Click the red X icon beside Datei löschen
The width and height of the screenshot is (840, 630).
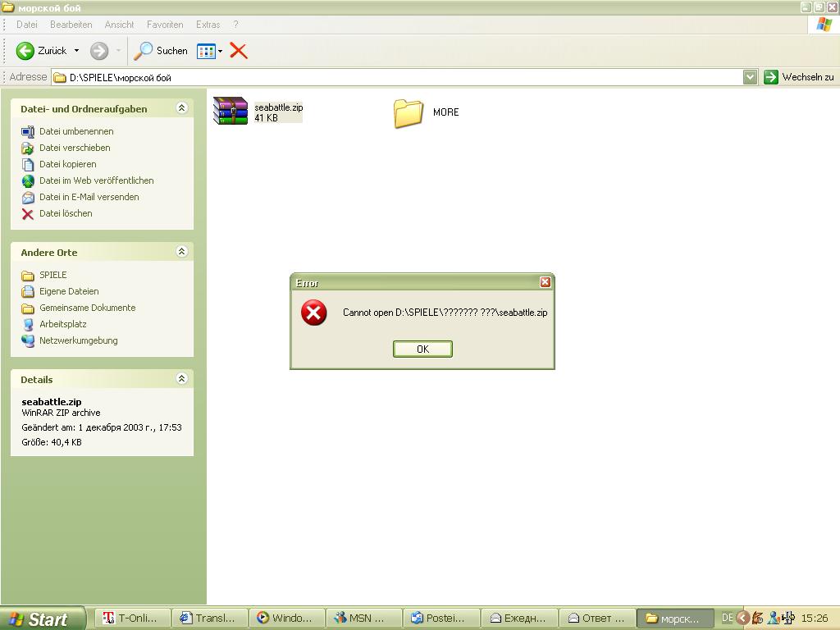tap(28, 214)
